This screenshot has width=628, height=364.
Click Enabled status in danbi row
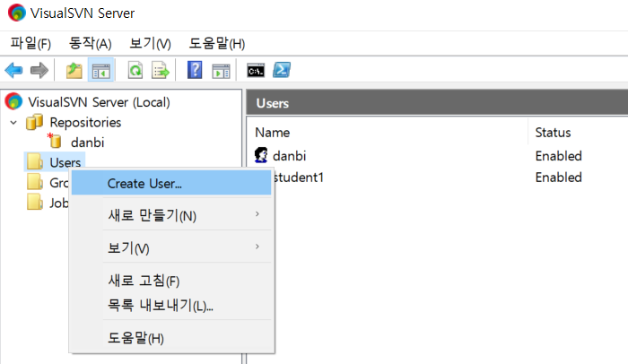pos(558,155)
